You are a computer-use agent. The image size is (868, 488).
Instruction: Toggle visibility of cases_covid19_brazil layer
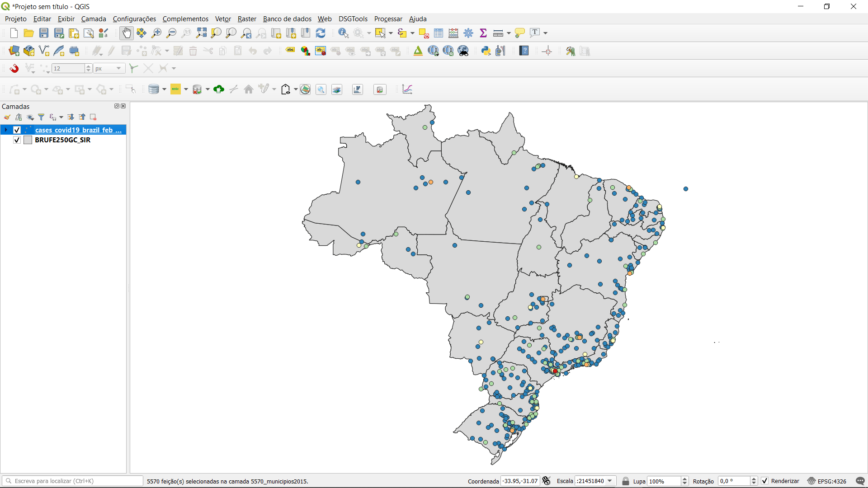(x=17, y=130)
